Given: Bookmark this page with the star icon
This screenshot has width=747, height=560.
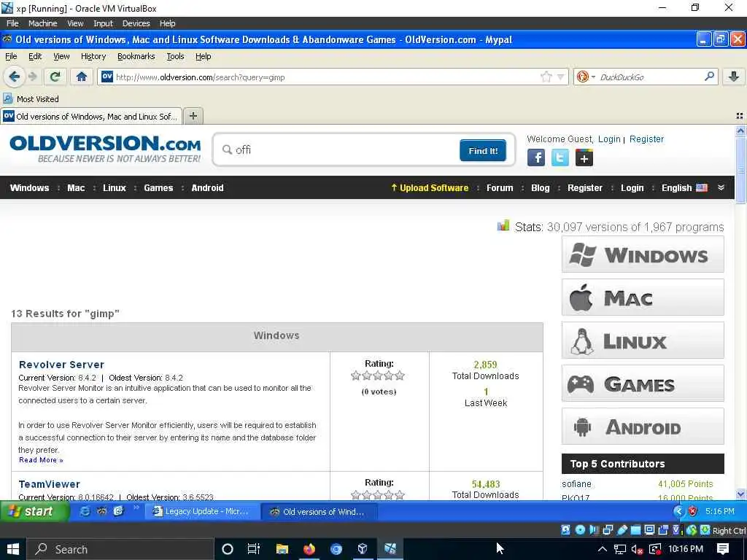Looking at the screenshot, I should pos(546,77).
